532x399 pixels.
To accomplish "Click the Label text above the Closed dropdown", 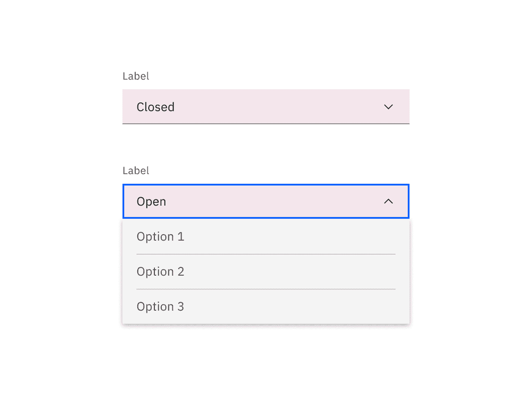I will click(136, 76).
